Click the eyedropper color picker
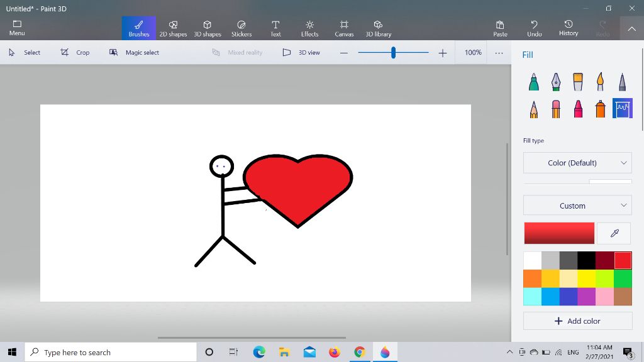This screenshot has height=362, width=644. tap(614, 233)
